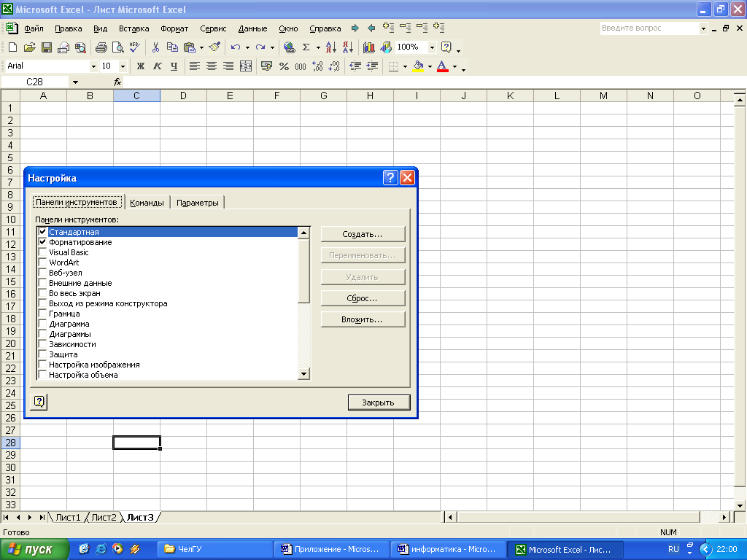Save workbook with the floppy disk icon
The height and width of the screenshot is (560, 747).
pyautogui.click(x=47, y=47)
